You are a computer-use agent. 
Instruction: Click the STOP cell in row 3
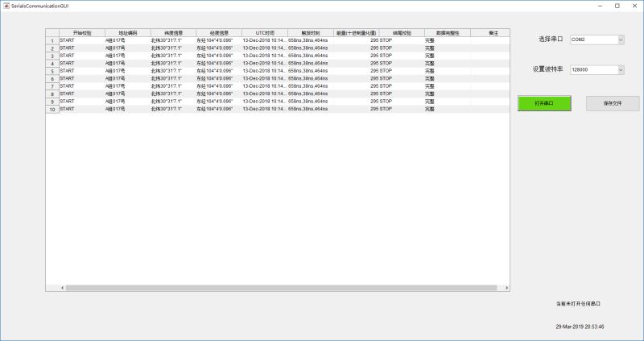[x=402, y=56]
